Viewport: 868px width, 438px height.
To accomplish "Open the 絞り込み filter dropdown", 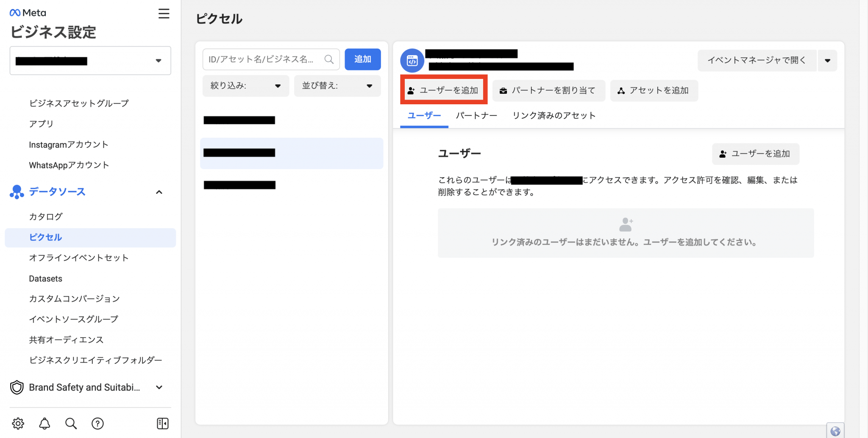I will [245, 86].
